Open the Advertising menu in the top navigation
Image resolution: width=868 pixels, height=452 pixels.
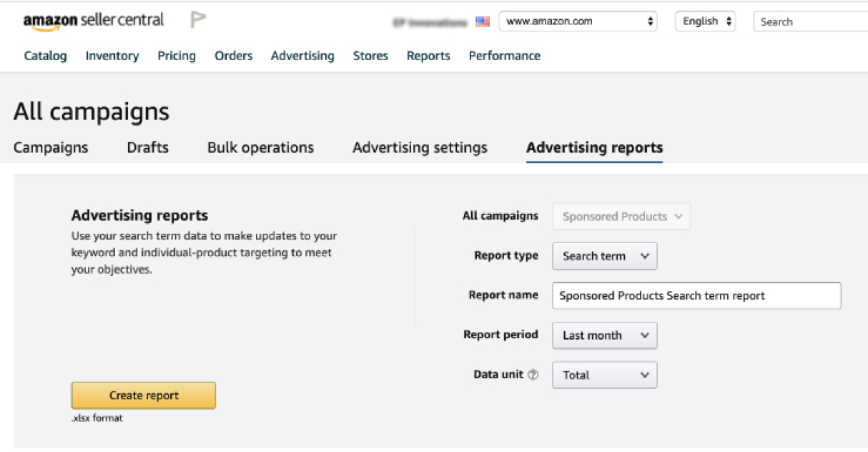click(x=302, y=56)
